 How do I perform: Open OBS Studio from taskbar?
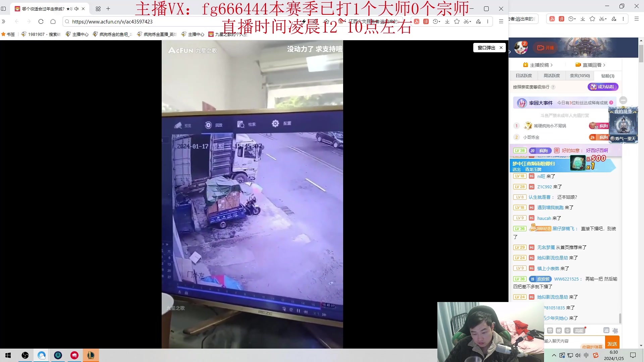point(25,355)
